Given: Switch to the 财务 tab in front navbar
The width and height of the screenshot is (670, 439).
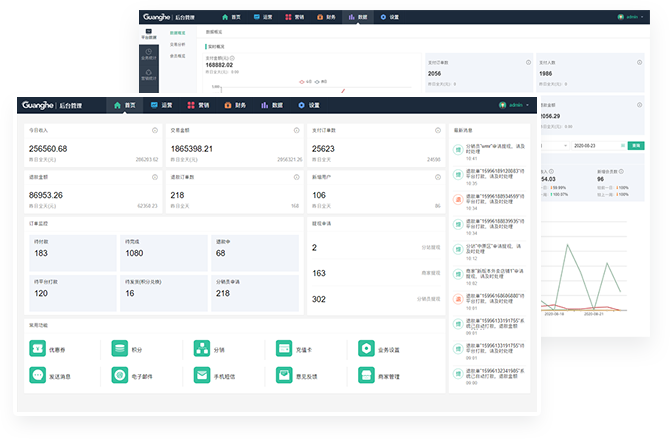Looking at the screenshot, I should (235, 105).
